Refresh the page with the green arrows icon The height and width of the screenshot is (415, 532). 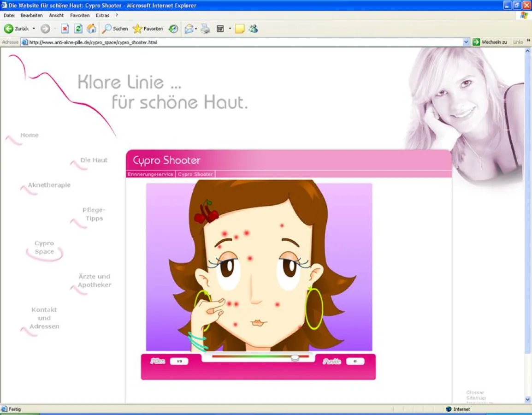pos(78,29)
